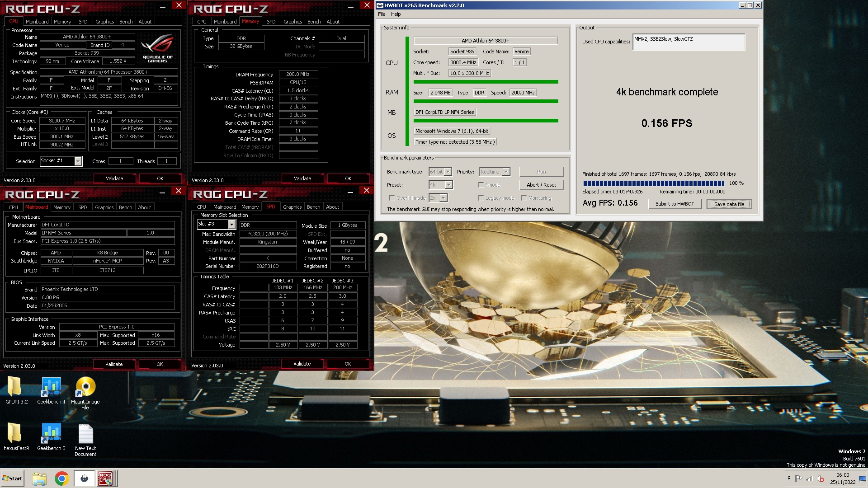Open the hexusFastR desktop folder
868x488 pixels.
coord(16,436)
